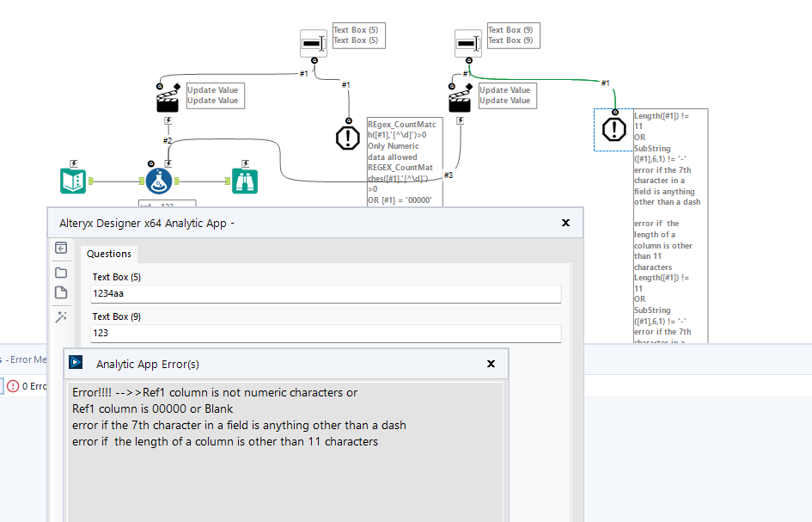Click the 'Ref1 column is 00000 or Blank' line

tap(152, 408)
